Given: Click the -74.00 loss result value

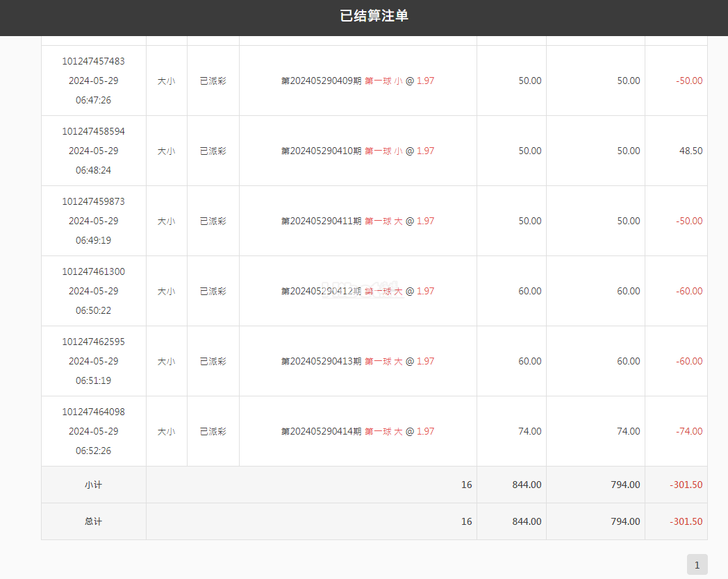Looking at the screenshot, I should pos(689,431).
